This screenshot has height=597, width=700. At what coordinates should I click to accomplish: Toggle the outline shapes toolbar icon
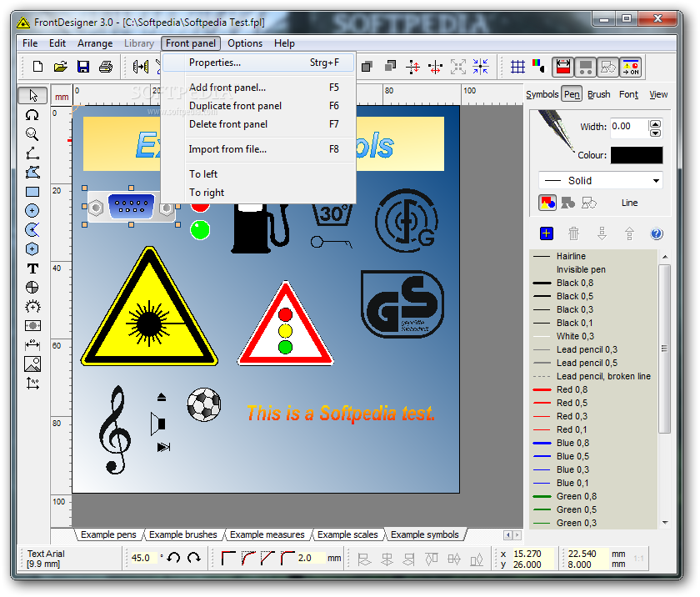[608, 67]
